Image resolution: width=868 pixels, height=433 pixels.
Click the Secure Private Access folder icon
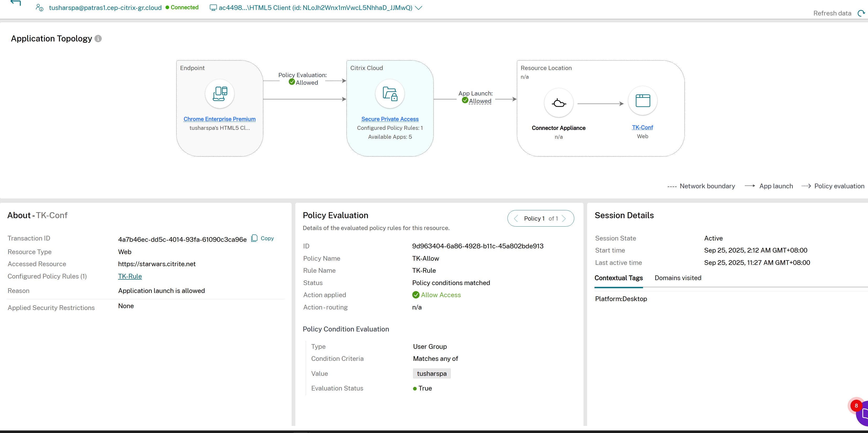[389, 94]
